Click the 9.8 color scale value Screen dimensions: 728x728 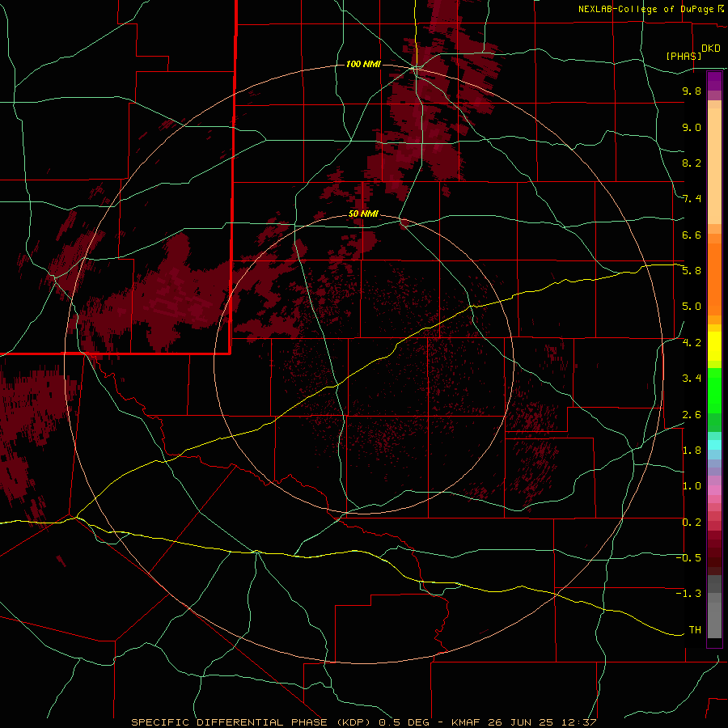[x=692, y=91]
